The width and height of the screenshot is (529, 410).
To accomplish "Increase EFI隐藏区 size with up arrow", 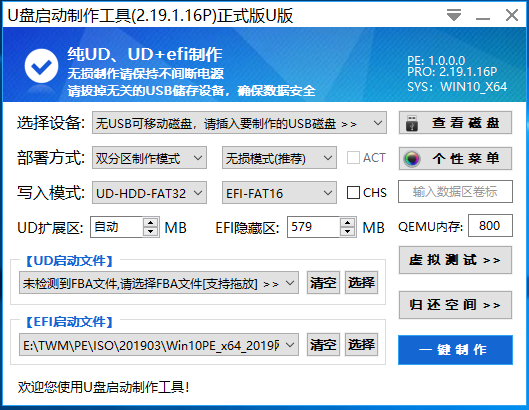I will tap(347, 222).
